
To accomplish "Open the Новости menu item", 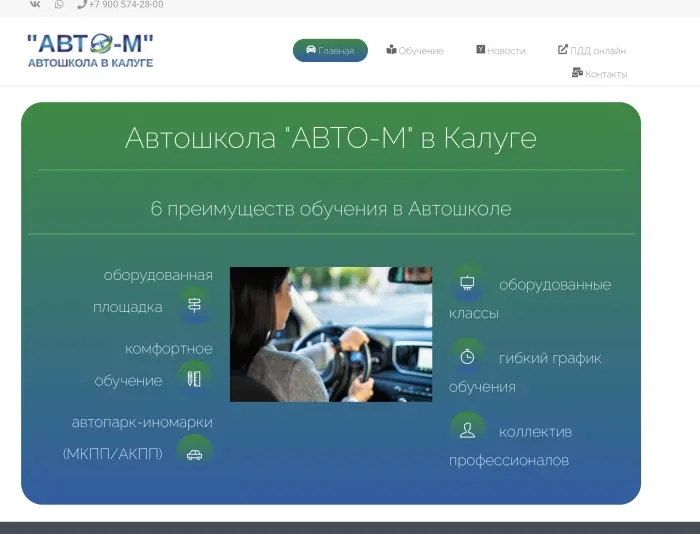I will [500, 50].
